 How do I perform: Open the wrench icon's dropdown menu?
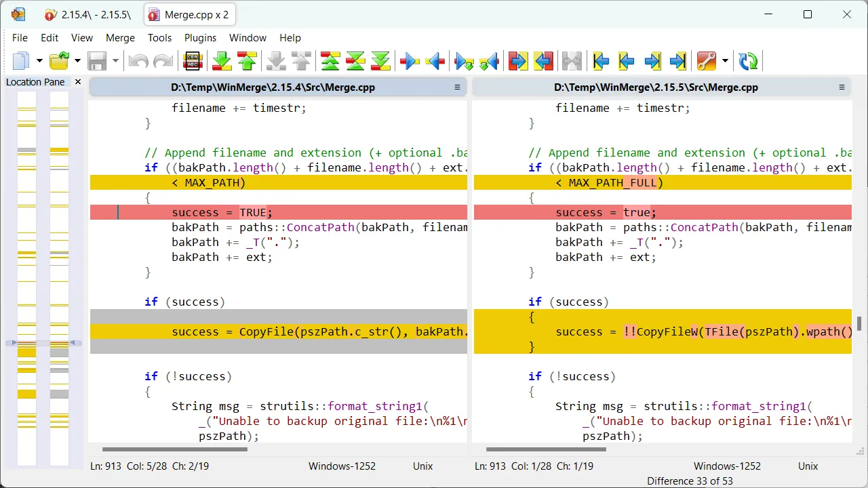[x=725, y=62]
